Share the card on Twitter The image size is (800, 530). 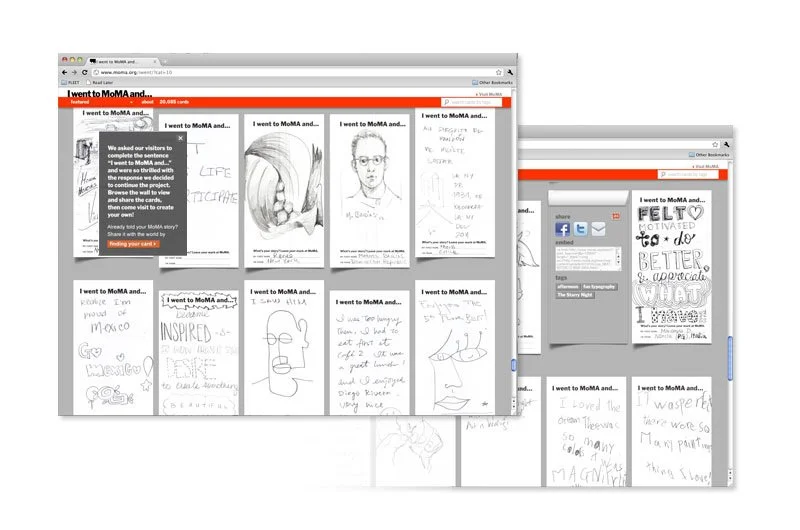click(x=581, y=230)
